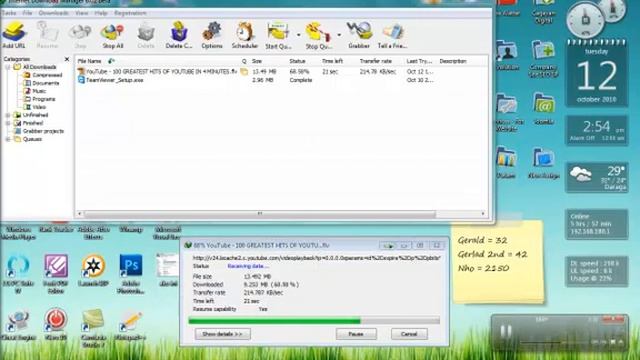Open the Downloads menu
This screenshot has width=640, height=360.
click(x=53, y=13)
